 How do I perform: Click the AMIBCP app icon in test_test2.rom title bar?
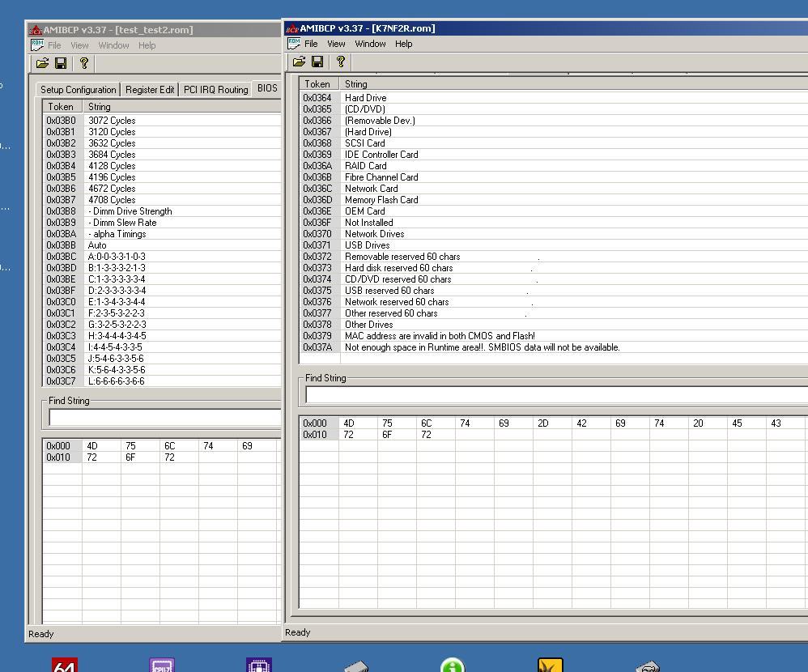35,30
